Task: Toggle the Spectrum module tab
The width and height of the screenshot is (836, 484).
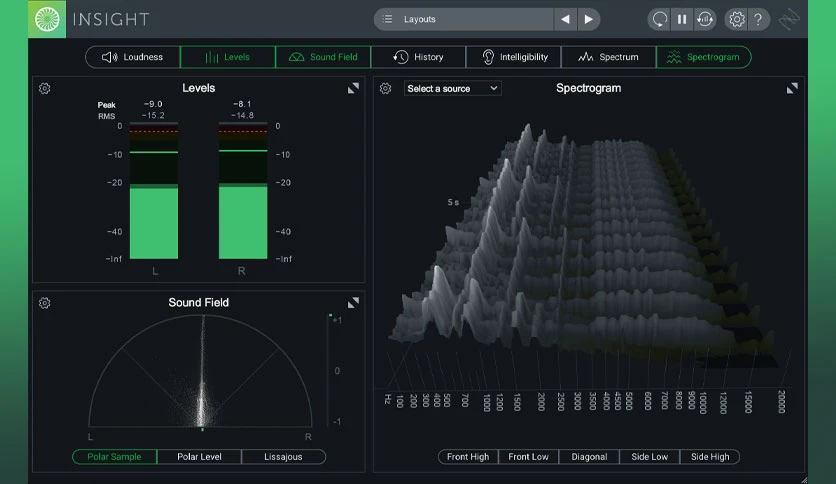Action: click(x=608, y=57)
